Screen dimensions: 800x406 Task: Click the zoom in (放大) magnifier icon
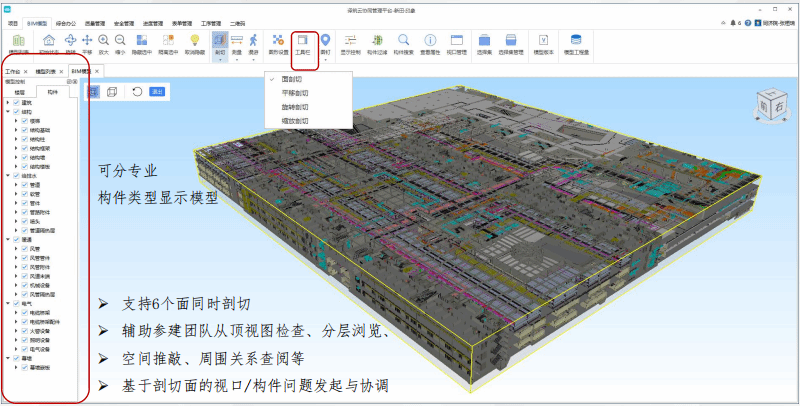click(x=104, y=40)
